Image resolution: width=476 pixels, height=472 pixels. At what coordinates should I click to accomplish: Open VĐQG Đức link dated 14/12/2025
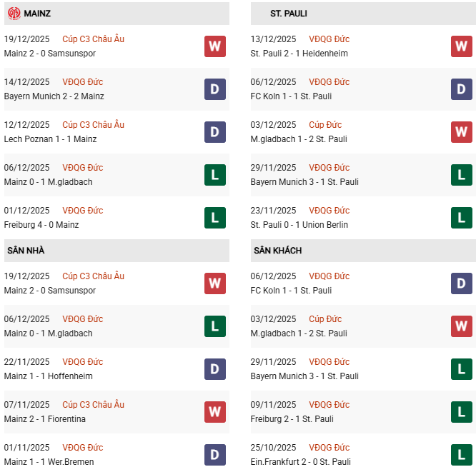[x=82, y=82]
